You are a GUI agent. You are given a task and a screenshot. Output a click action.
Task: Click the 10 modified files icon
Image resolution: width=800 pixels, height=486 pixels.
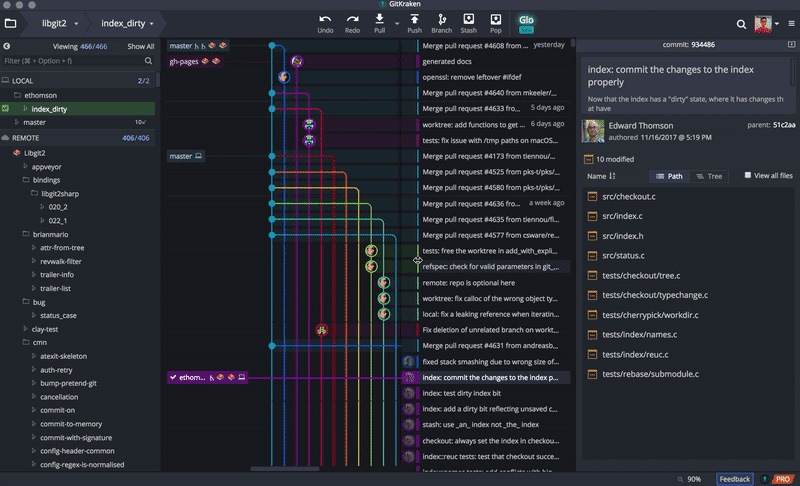[588, 159]
